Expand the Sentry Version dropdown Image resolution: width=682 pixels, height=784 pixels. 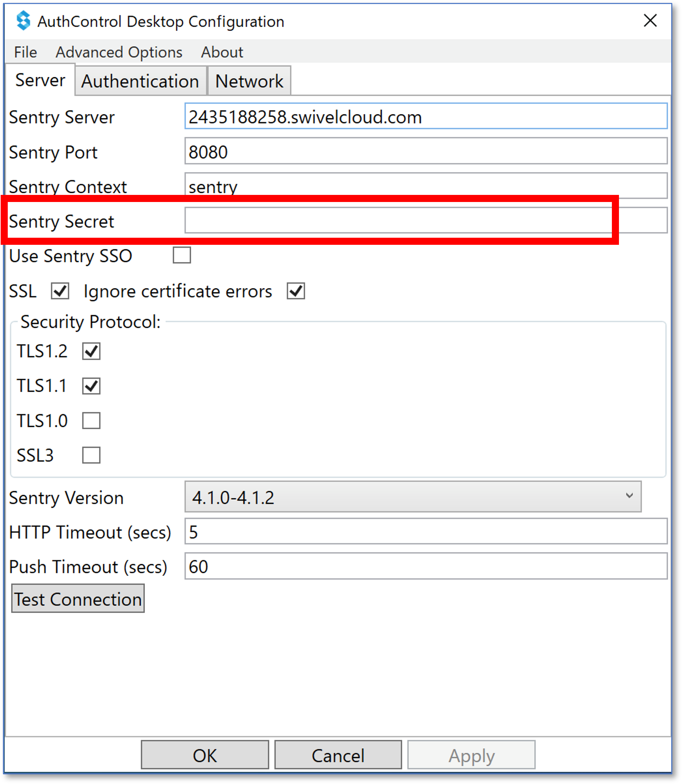413,497
